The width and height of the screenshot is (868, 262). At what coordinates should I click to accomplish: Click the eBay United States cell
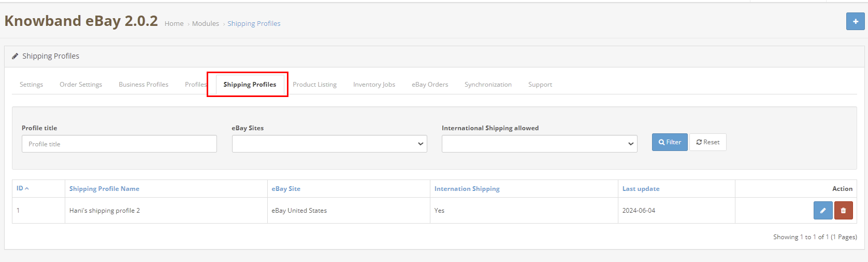click(x=349, y=211)
